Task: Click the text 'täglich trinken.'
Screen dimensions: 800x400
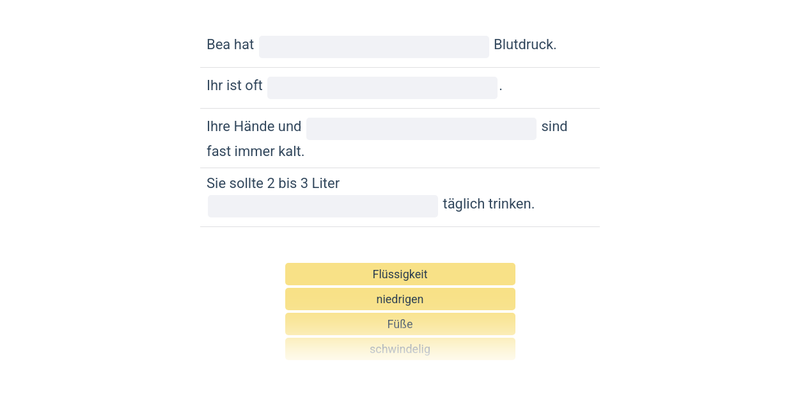Action: pyautogui.click(x=488, y=204)
